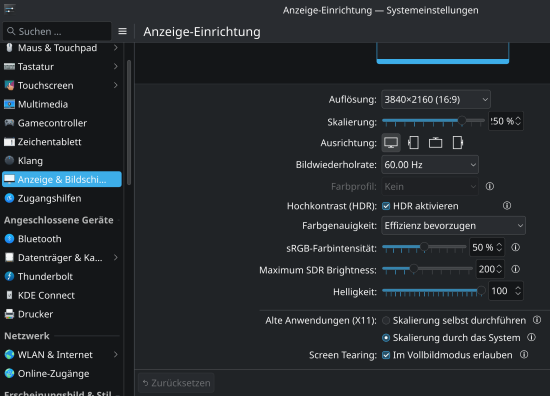Click the Helligkeit slider handle

[481, 290]
